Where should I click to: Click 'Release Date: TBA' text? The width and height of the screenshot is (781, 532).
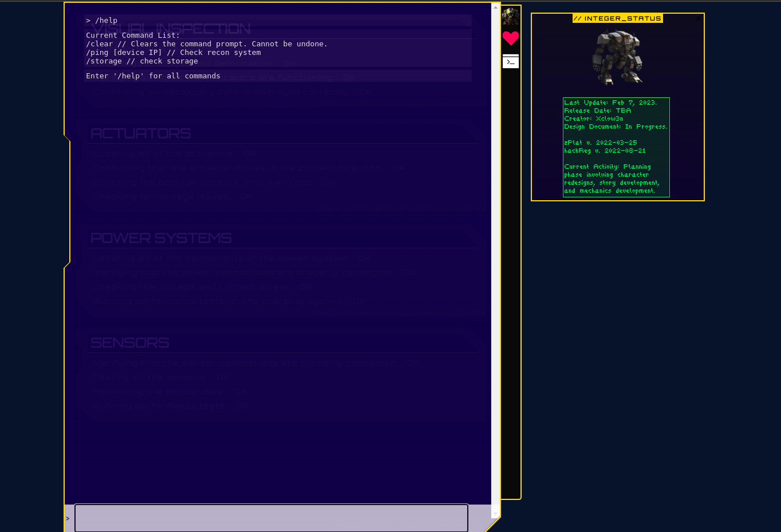[x=598, y=111]
